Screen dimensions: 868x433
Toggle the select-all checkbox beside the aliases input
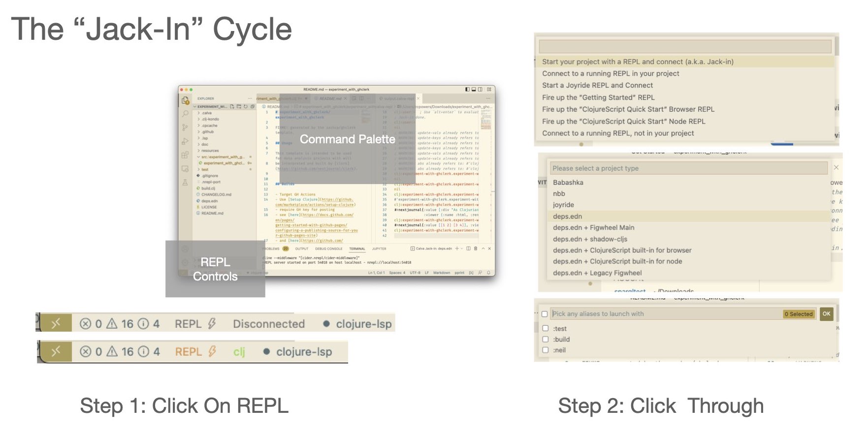(x=545, y=314)
